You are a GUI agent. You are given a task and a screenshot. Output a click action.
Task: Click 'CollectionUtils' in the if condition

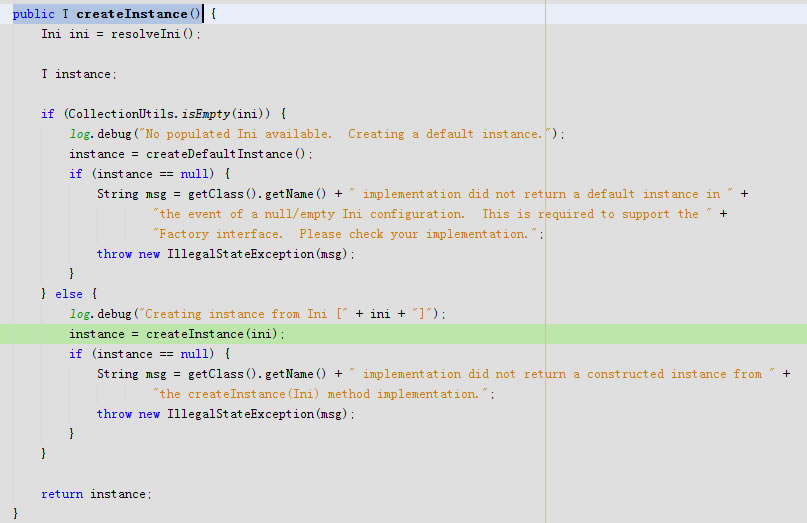tap(122, 114)
